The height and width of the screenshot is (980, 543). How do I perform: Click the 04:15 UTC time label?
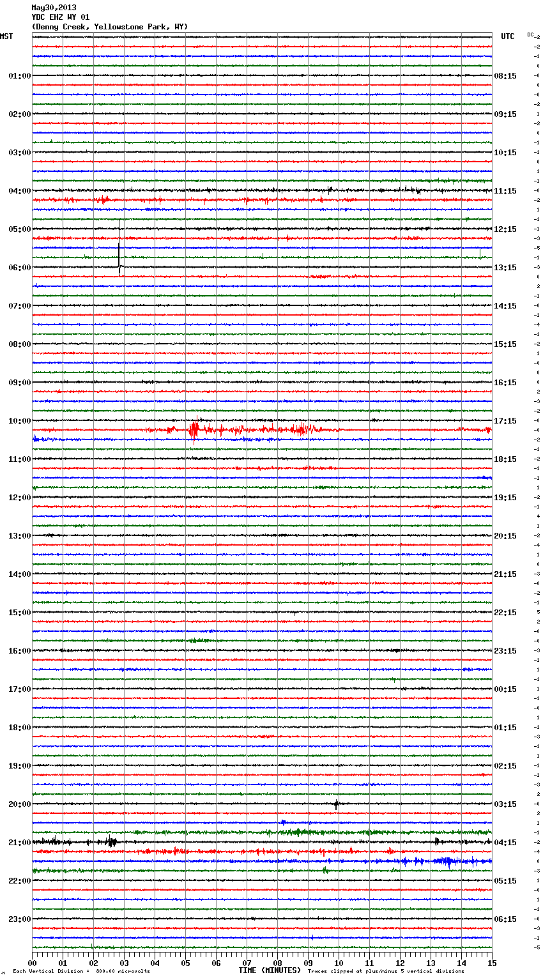(x=505, y=843)
